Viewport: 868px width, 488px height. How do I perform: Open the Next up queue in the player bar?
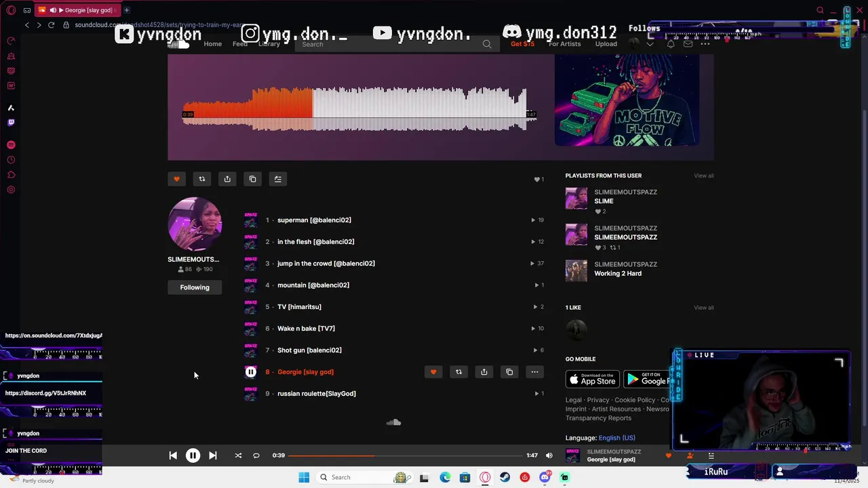711,455
